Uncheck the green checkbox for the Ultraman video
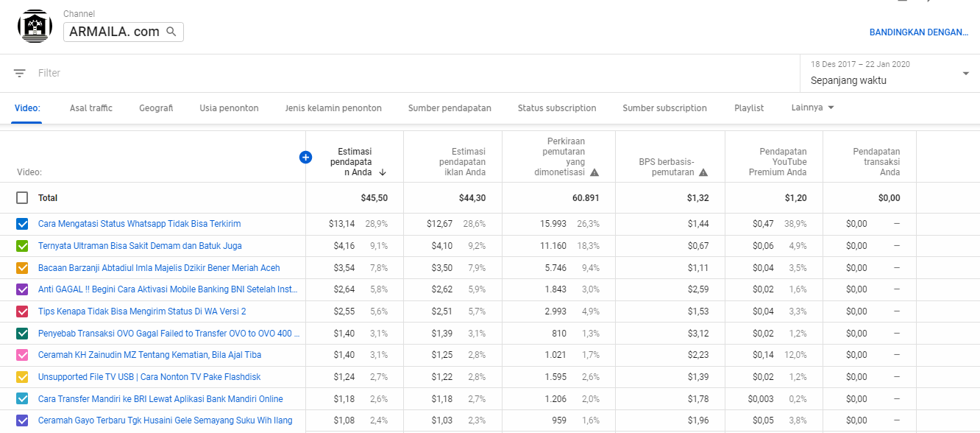 pyautogui.click(x=21, y=246)
